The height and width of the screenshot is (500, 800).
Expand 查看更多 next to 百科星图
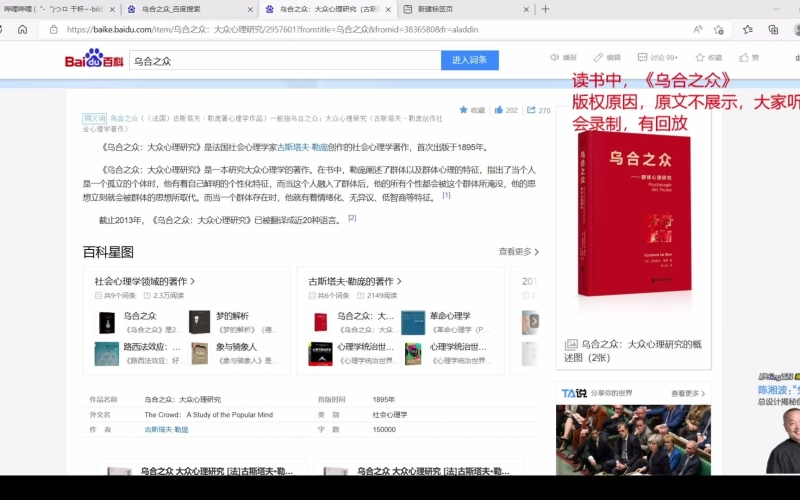point(518,252)
